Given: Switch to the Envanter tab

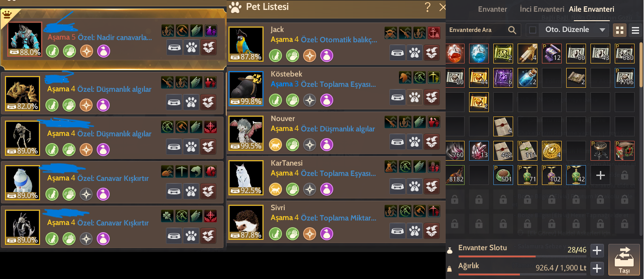Looking at the screenshot, I should [x=492, y=9].
